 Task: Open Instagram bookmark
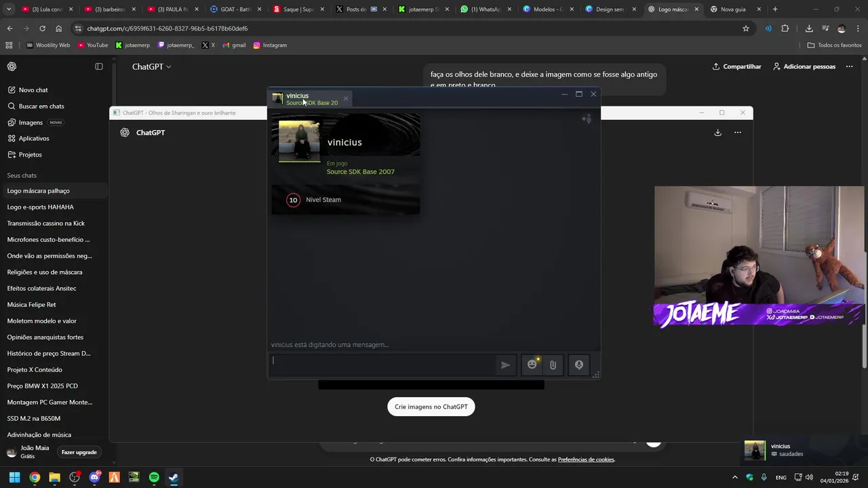point(270,45)
